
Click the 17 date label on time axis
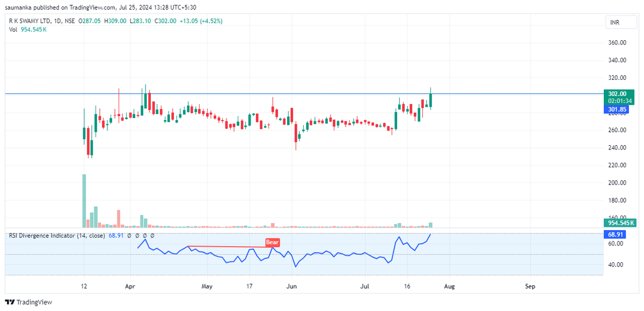(250, 286)
